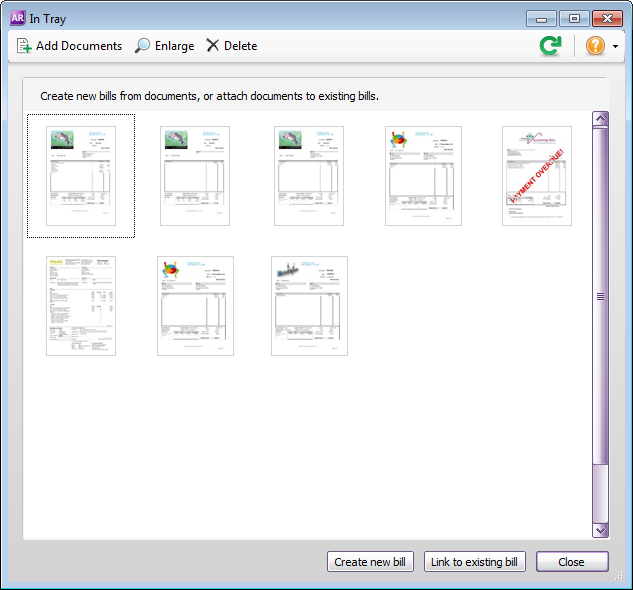Select the last thumbnail in second row
The height and width of the screenshot is (590, 633).
(x=309, y=306)
